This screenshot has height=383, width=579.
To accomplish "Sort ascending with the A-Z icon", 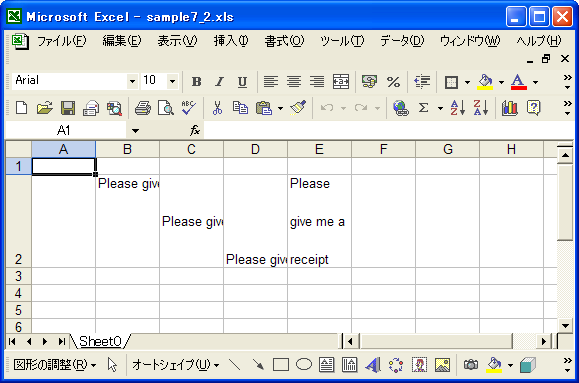I will click(x=458, y=108).
